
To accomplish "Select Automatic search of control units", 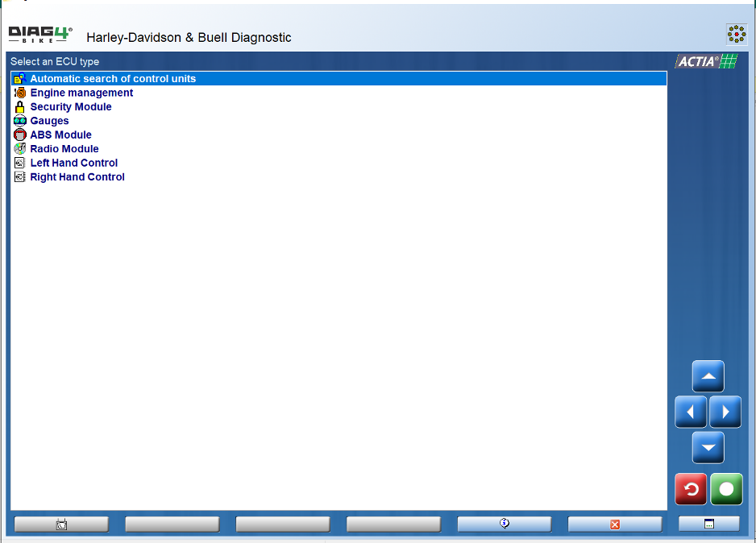I will (339, 78).
